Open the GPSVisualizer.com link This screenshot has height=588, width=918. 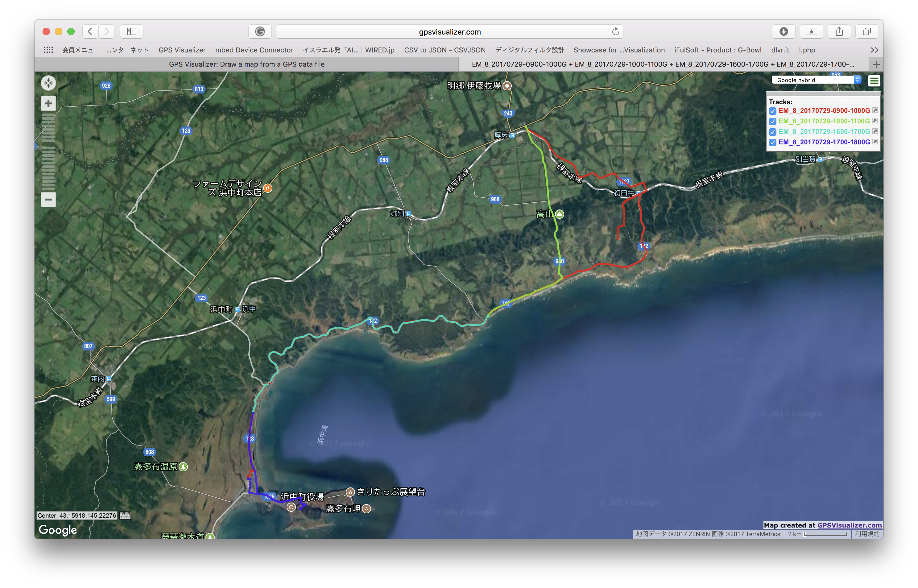click(849, 525)
